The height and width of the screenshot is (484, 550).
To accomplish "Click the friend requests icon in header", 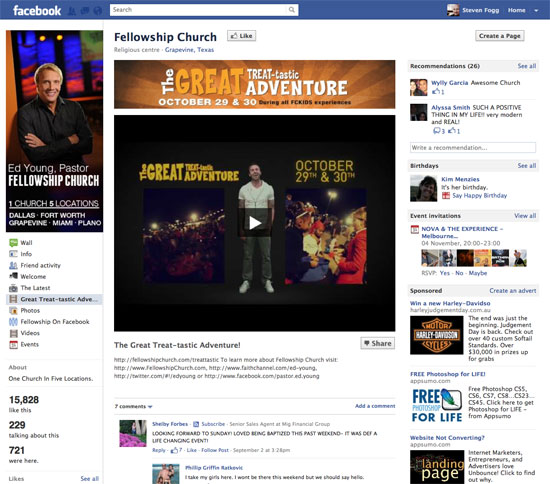I will (72, 11).
